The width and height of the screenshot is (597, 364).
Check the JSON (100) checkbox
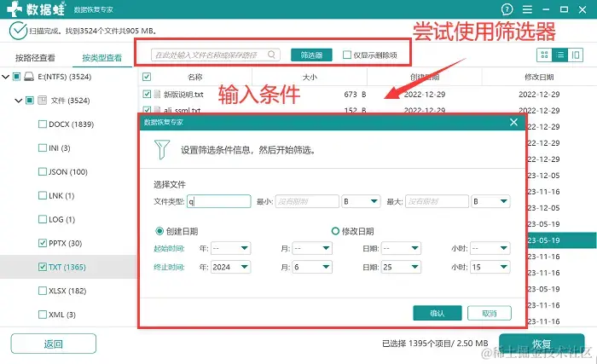pyautogui.click(x=43, y=171)
